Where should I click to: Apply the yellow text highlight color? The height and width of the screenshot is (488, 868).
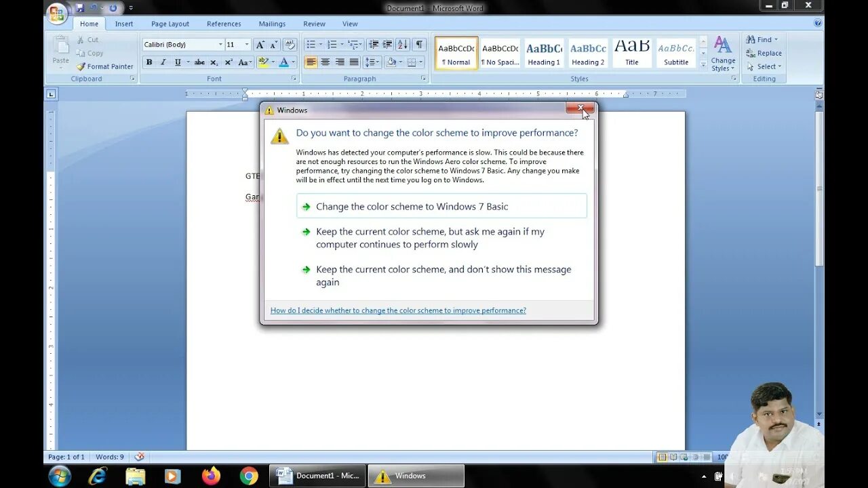coord(263,62)
